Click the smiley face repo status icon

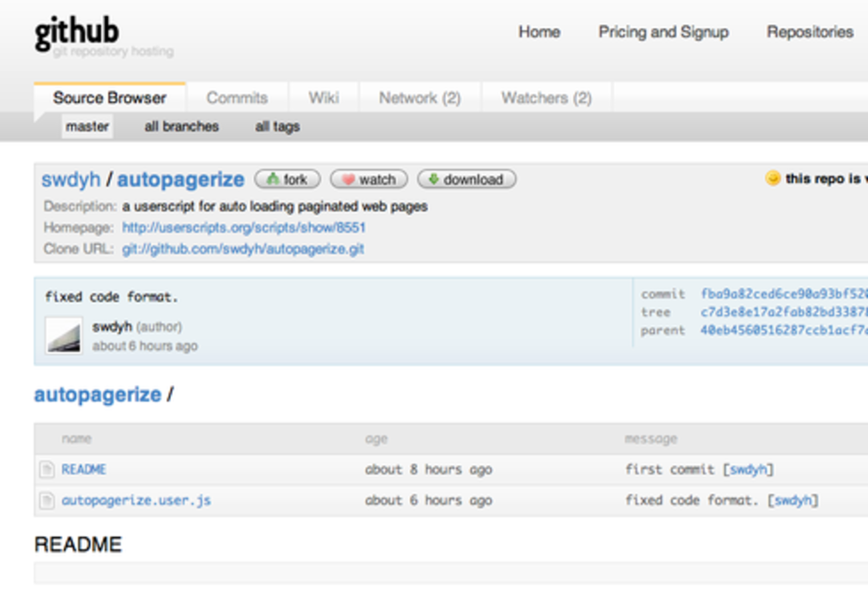coord(773,178)
